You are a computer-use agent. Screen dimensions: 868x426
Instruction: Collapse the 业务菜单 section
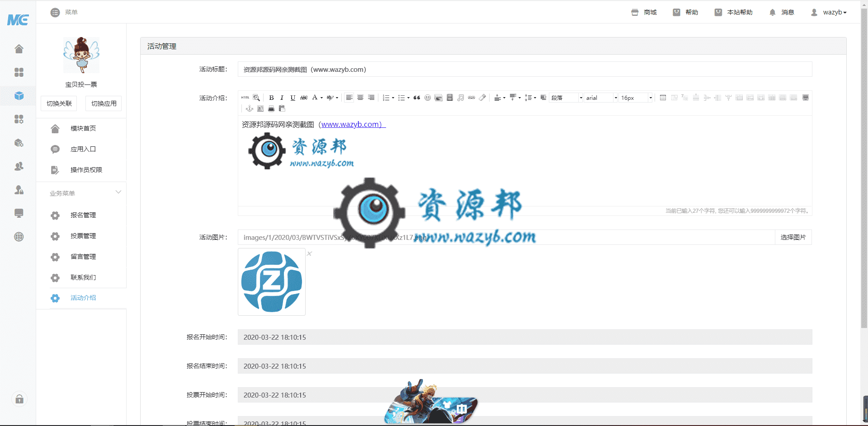[x=118, y=192]
